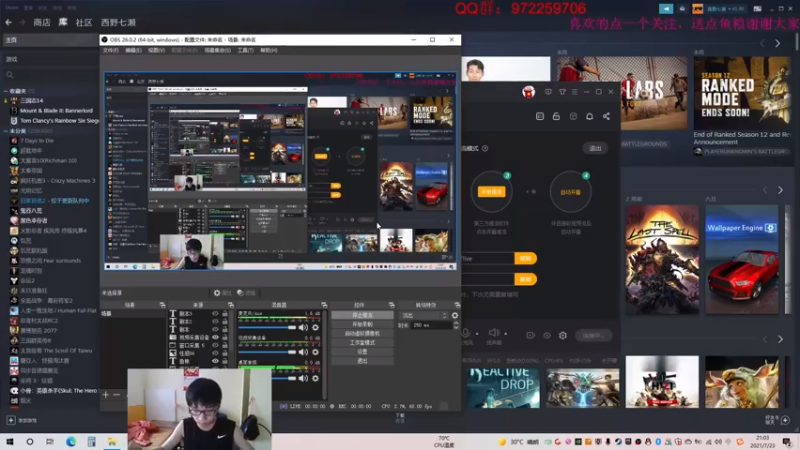Open 麦克风/Aux mixer track gear settings

click(315, 328)
